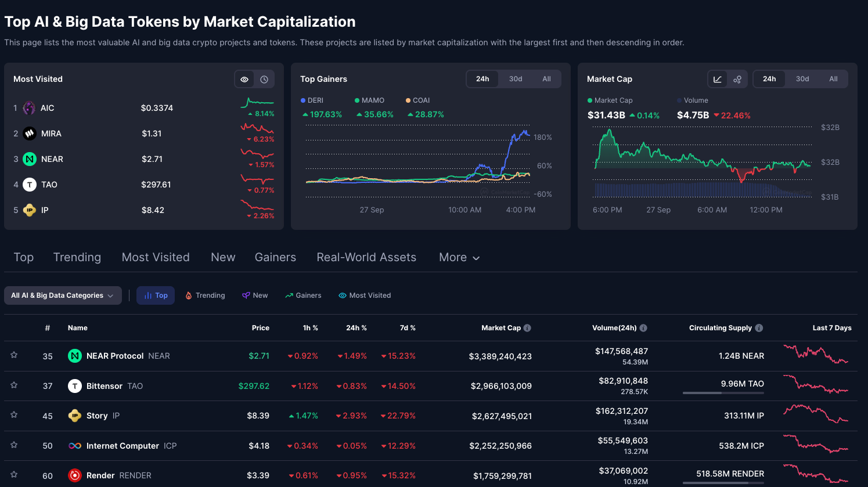Click the info icon beside Circulating Supply header
The image size is (868, 487).
tap(759, 328)
